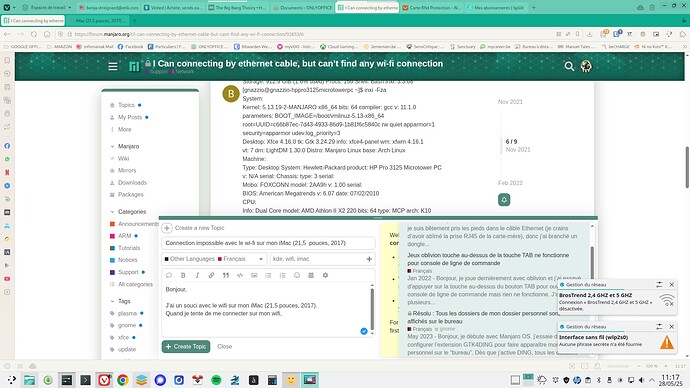Open the Topics item in sidebar
The height and width of the screenshot is (388, 690).
coord(126,105)
